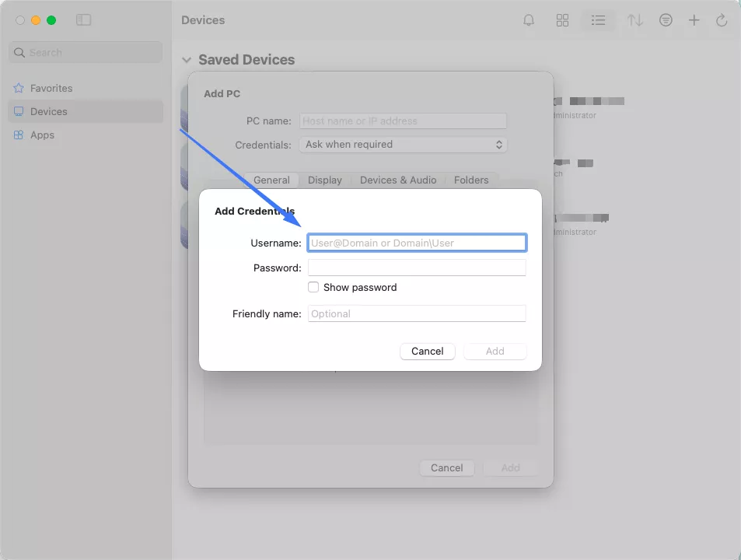Cancel the Add Credentials dialog
The height and width of the screenshot is (560, 741).
pos(427,352)
